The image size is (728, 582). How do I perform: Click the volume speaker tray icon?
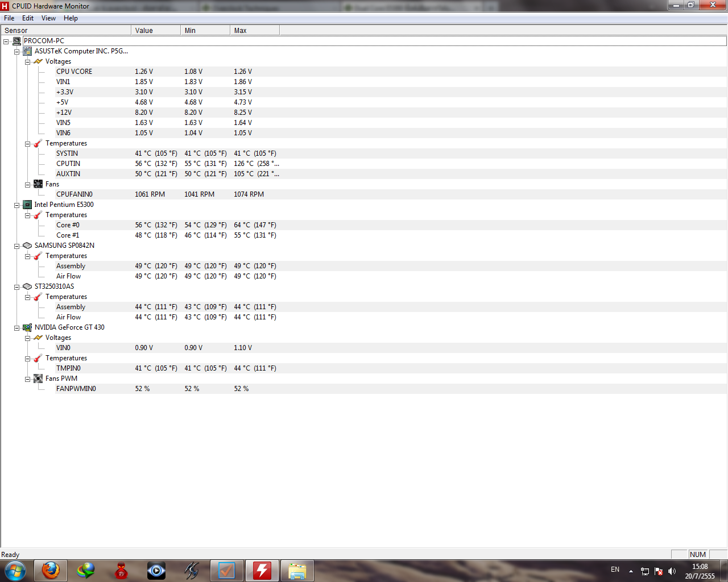672,571
